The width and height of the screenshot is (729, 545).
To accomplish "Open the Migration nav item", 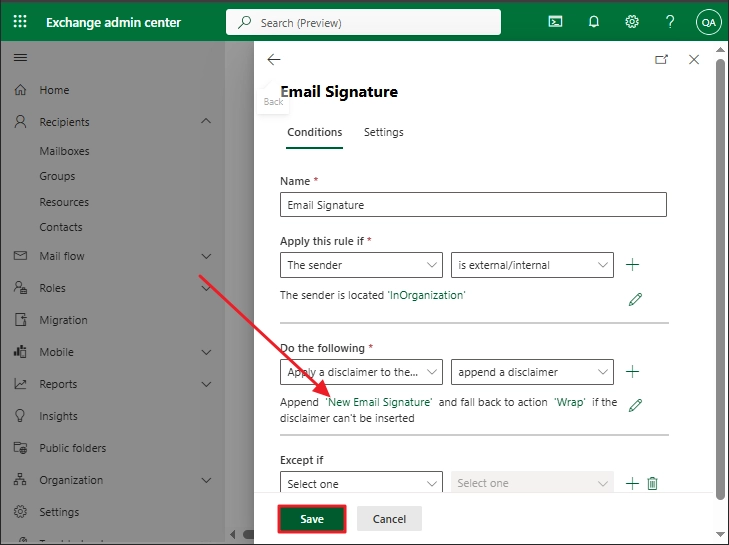I will click(x=63, y=320).
